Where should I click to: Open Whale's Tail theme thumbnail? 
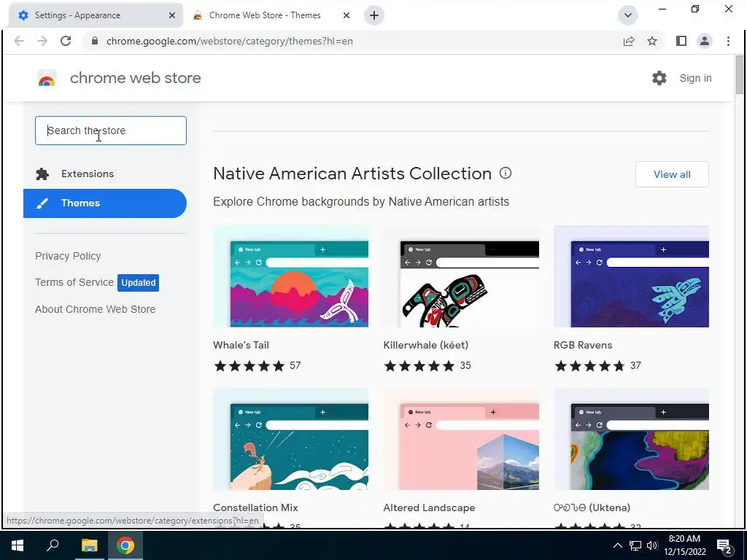pos(290,276)
